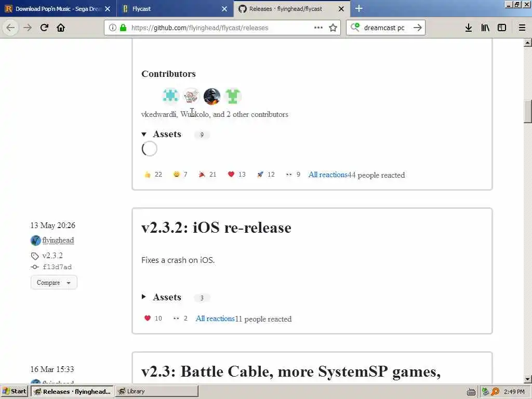
Task: Select the Library taskbar button
Action: [x=156, y=391]
